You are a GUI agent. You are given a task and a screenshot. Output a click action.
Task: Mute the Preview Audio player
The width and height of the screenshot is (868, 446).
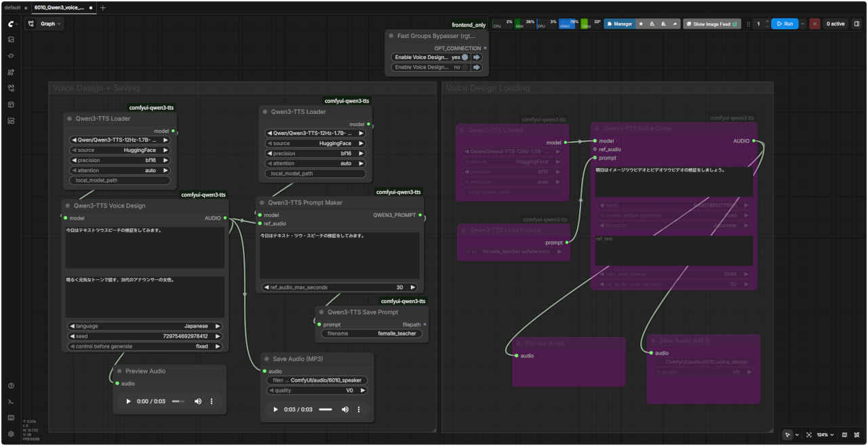coord(198,401)
